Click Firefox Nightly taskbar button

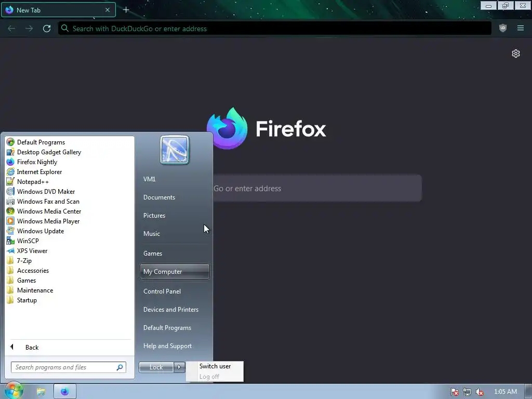[x=65, y=392]
